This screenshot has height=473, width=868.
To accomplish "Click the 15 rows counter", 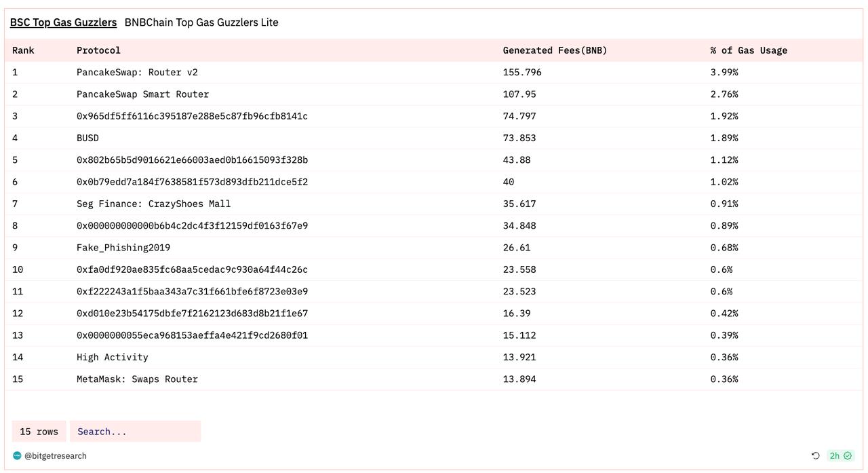I will (39, 432).
